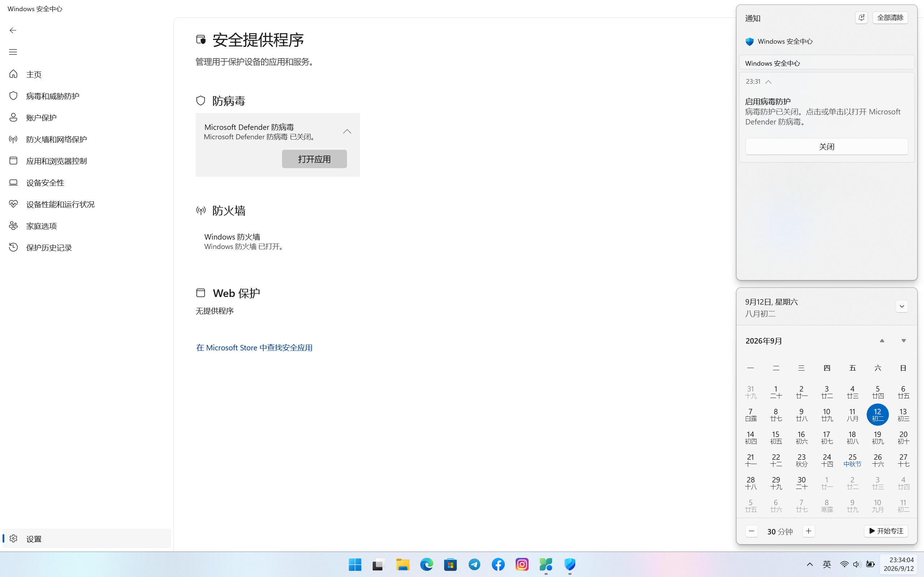Click notification settings icon in 通知 header

coord(862,18)
